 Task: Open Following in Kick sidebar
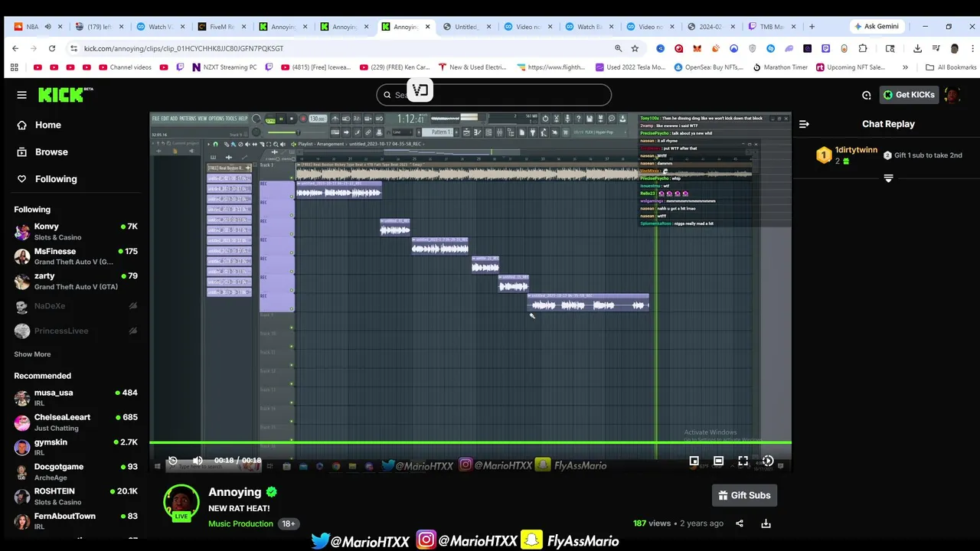[x=56, y=179]
